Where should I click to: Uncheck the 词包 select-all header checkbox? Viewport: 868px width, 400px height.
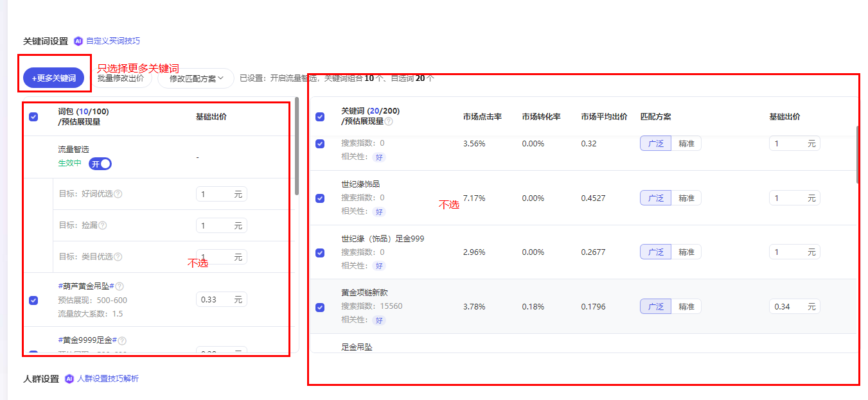click(x=33, y=117)
